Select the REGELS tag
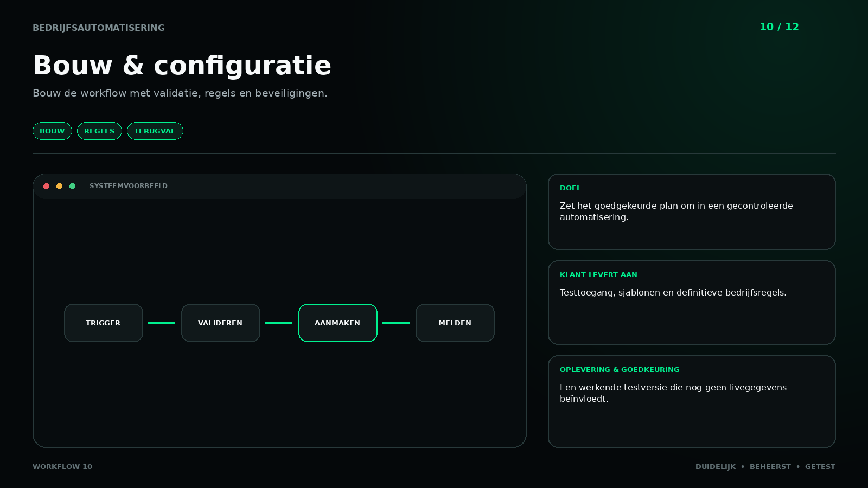868x488 pixels. pyautogui.click(x=99, y=131)
